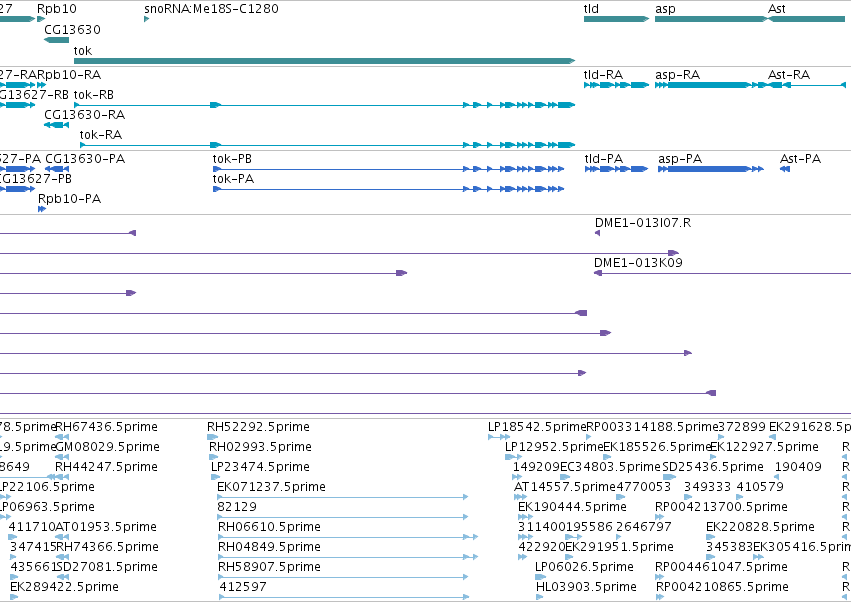Open the RH06610.5prime EST label
851x602 pixels.
tap(269, 527)
